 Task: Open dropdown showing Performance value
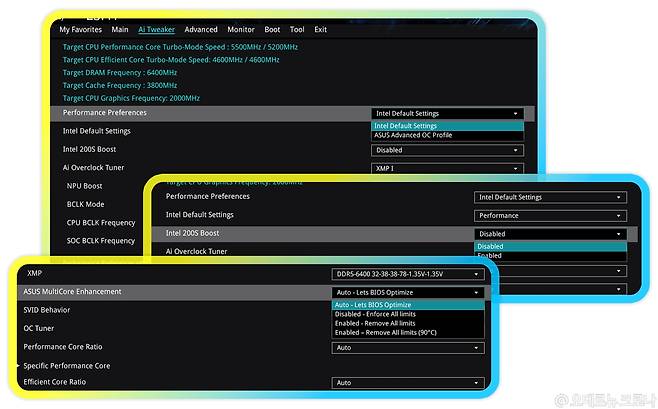(550, 215)
